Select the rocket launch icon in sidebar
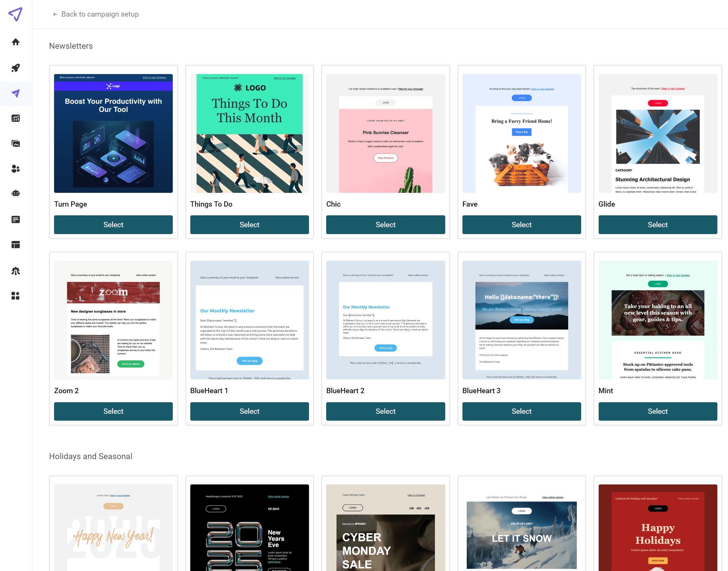The image size is (728, 571). point(16,68)
